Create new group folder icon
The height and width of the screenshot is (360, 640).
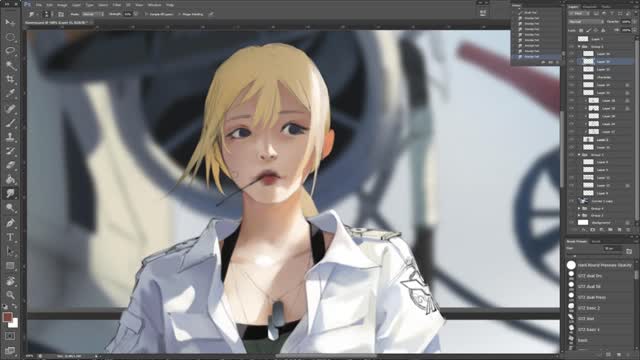pyautogui.click(x=611, y=230)
